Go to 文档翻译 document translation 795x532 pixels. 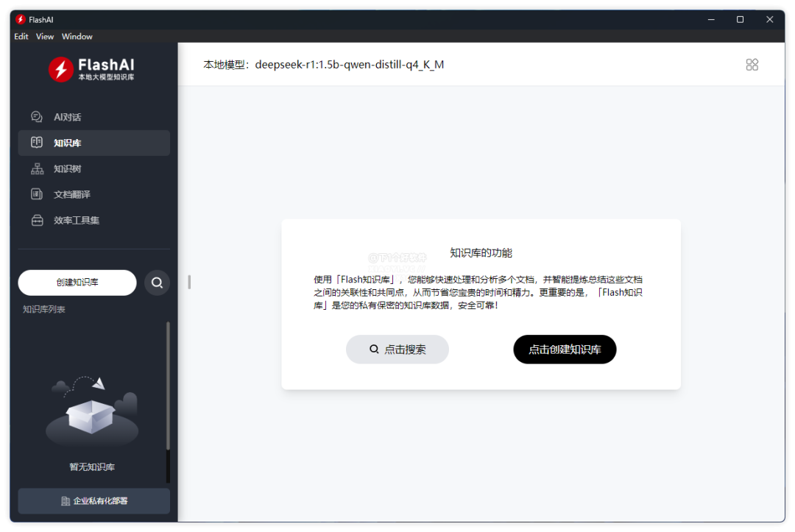pos(93,194)
